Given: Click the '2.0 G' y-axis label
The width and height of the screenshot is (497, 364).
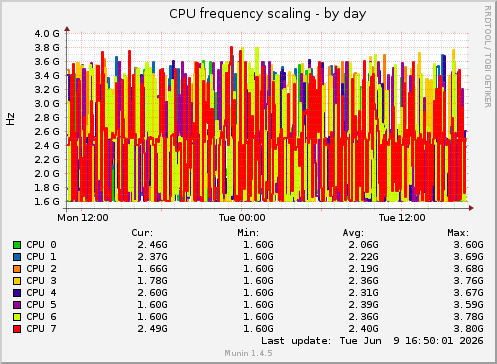Looking at the screenshot, I should click(47, 174).
